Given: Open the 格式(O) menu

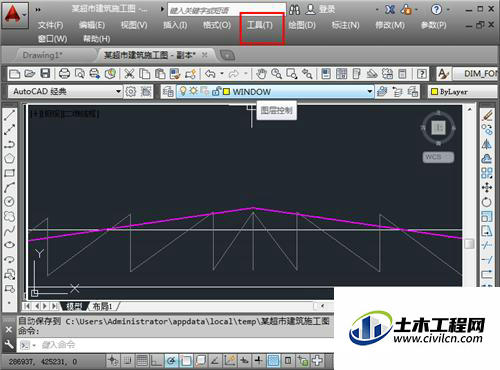Looking at the screenshot, I should (217, 25).
